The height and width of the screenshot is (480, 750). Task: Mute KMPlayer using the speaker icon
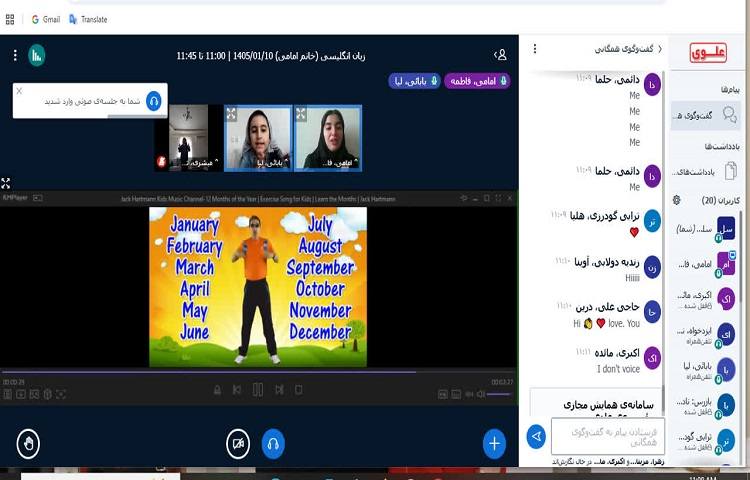point(480,394)
